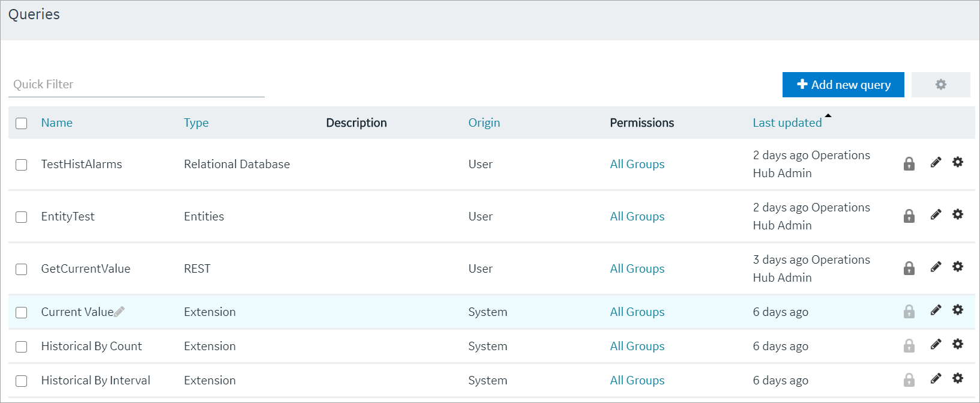Click the Description column header
This screenshot has width=980, height=403.
point(356,123)
